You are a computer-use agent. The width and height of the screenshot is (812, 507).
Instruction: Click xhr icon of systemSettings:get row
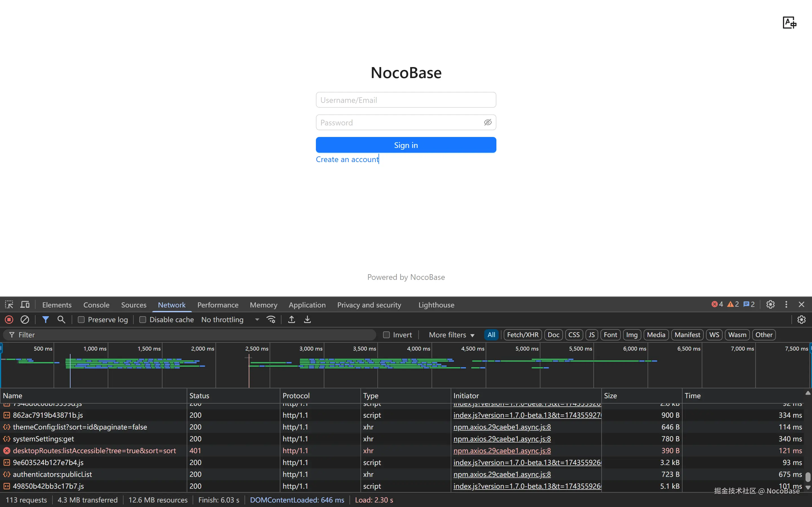pos(7,439)
